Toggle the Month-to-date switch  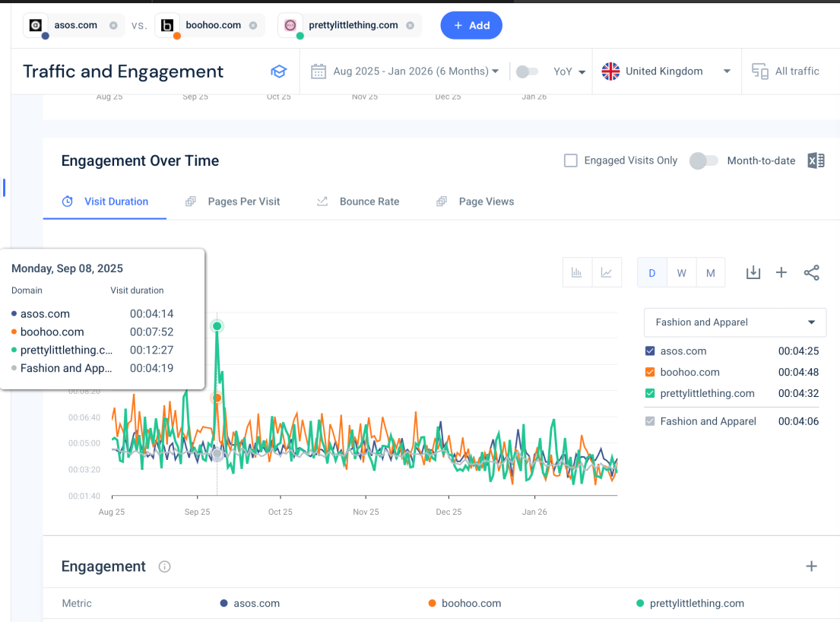click(x=703, y=160)
